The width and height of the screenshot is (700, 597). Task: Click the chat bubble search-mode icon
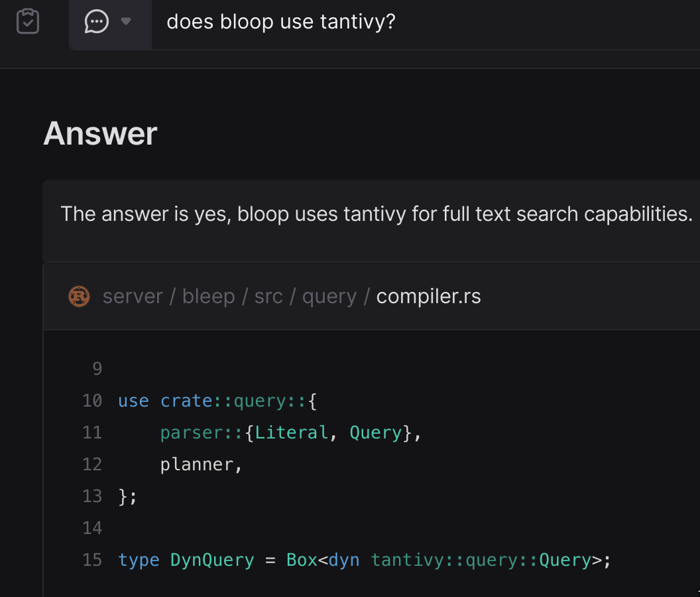click(97, 22)
